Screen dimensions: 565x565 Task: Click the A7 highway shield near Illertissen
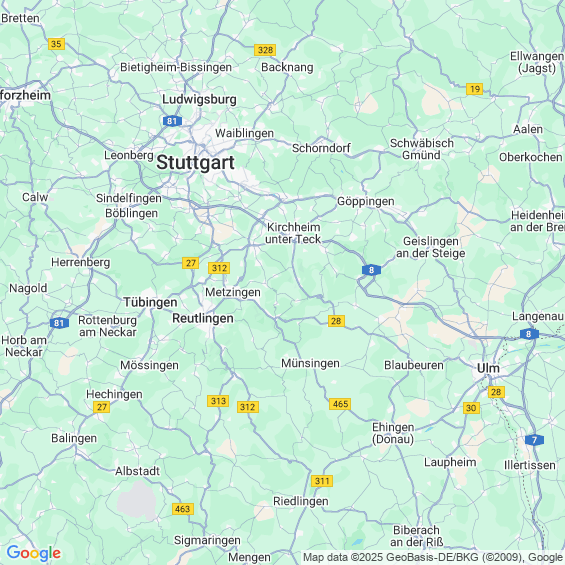(x=534, y=440)
